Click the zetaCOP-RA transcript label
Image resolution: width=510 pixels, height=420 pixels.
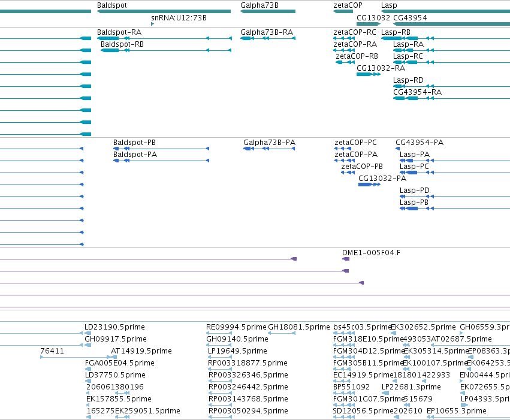coord(355,44)
